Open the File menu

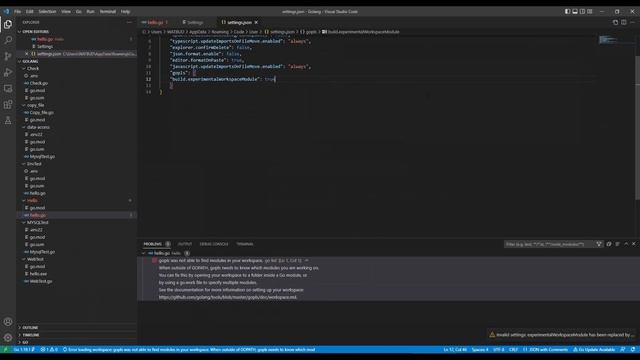point(18,11)
